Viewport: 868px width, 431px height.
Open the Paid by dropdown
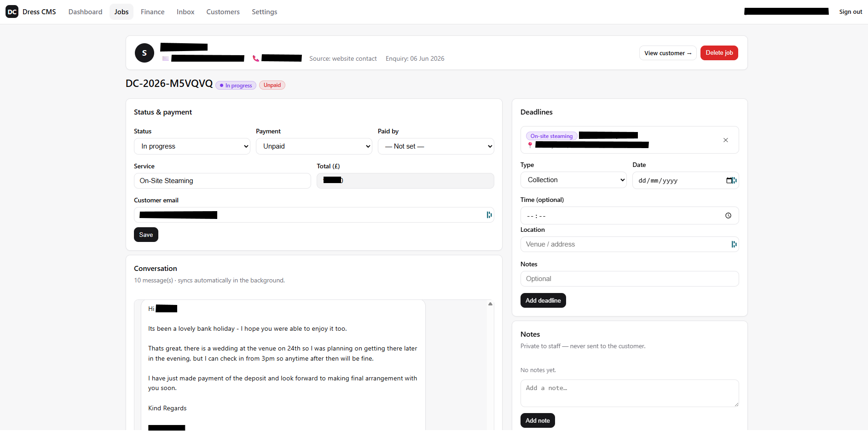pos(436,146)
